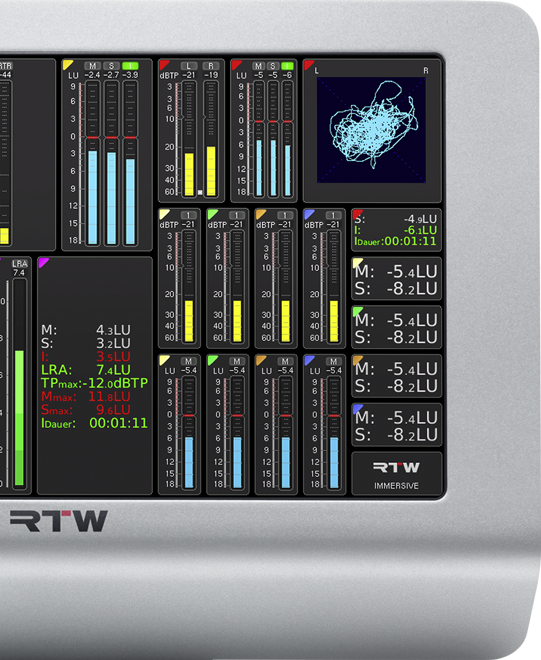541x660 pixels.
Task: Tap the yellow R channel bar under the -19 reading
Action: coord(211,171)
